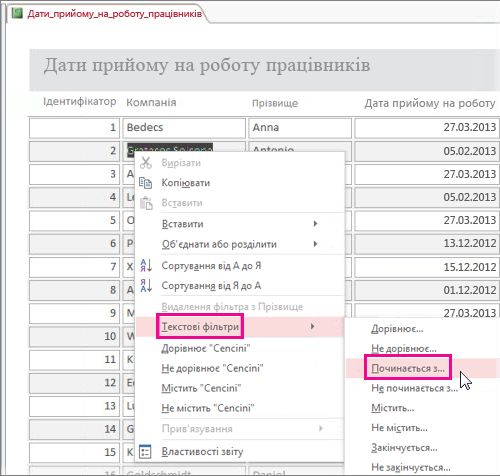Click the Bedecs company cell
500x476 pixels.
[x=184, y=128]
